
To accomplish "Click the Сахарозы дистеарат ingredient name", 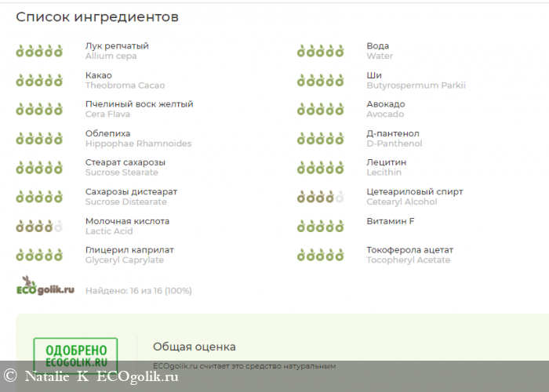I will pos(131,192).
